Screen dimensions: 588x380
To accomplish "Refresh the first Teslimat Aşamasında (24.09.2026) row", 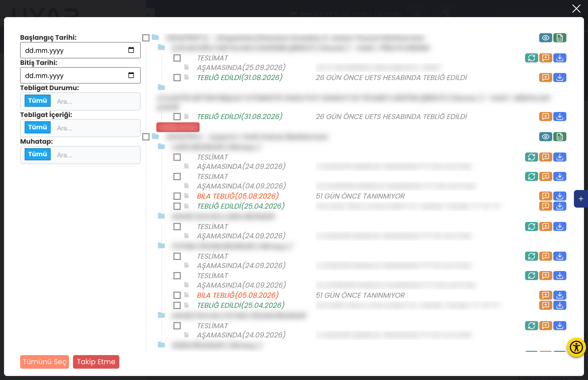I will [x=531, y=157].
